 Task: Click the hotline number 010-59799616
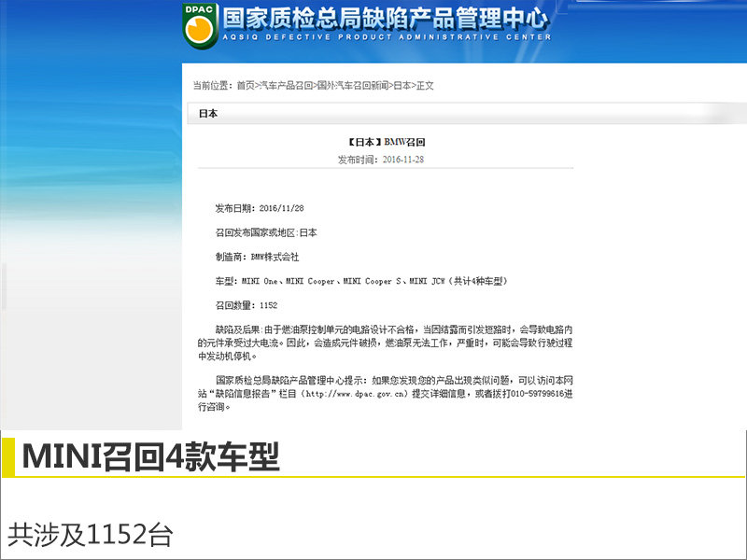point(538,394)
